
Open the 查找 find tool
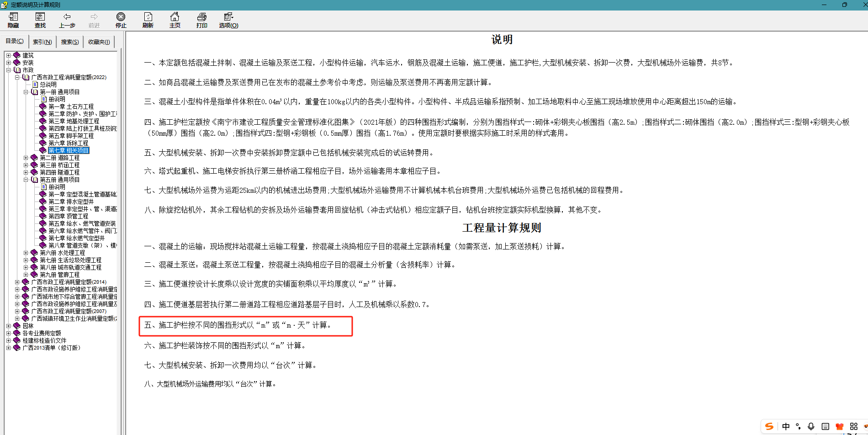pos(40,21)
